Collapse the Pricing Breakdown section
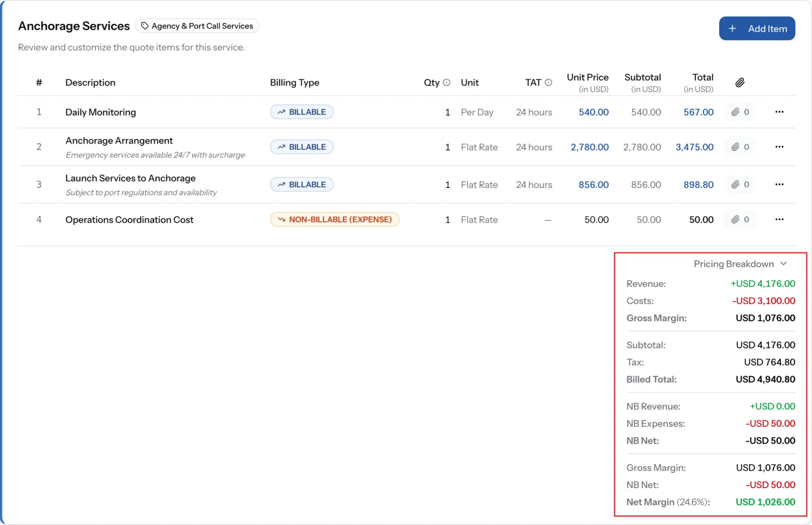 click(x=740, y=264)
